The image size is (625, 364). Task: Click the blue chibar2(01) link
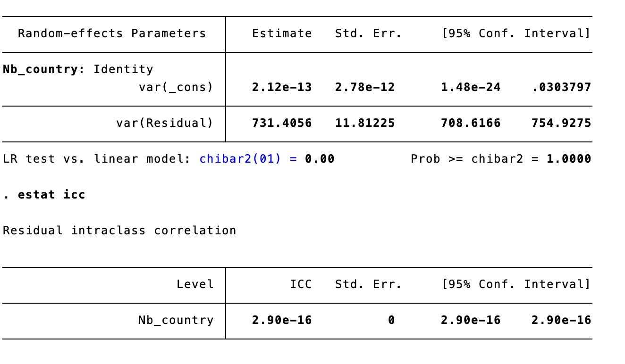pyautogui.click(x=240, y=159)
